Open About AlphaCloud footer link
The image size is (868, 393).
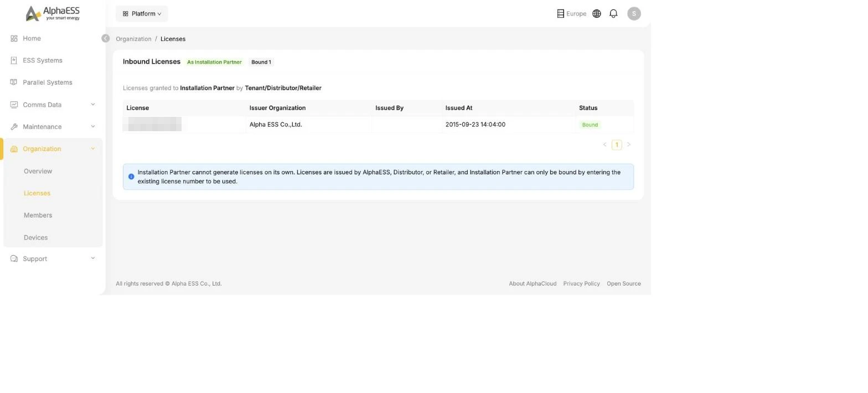[x=533, y=283]
